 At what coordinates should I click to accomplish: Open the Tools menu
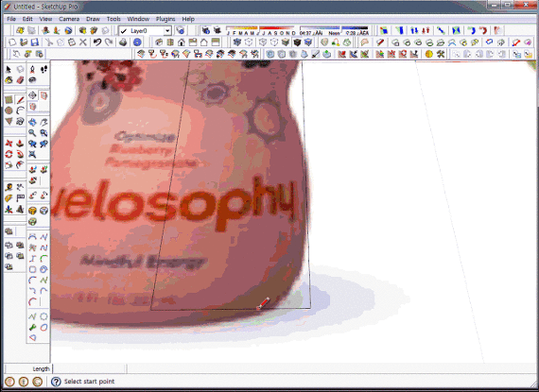[113, 19]
